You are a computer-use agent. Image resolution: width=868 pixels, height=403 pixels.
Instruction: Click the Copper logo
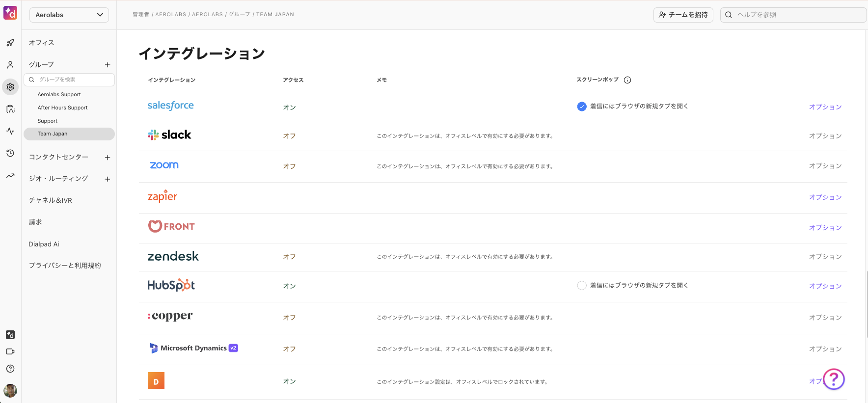click(170, 316)
